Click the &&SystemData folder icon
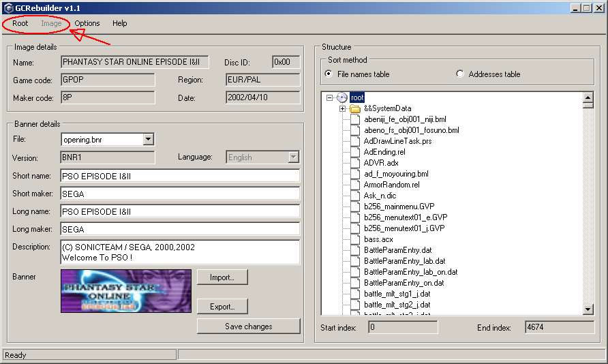 coord(354,109)
